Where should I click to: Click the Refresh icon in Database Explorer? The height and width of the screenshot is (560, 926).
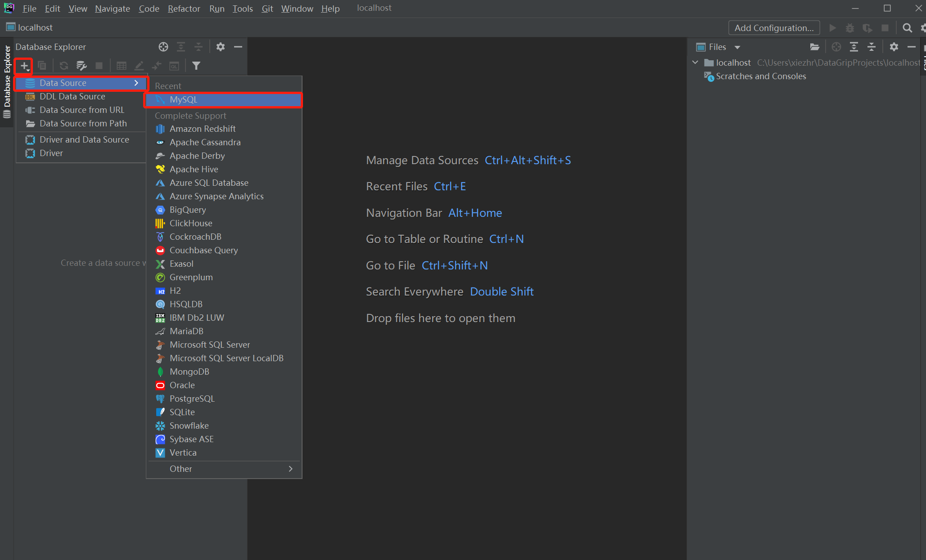[63, 66]
